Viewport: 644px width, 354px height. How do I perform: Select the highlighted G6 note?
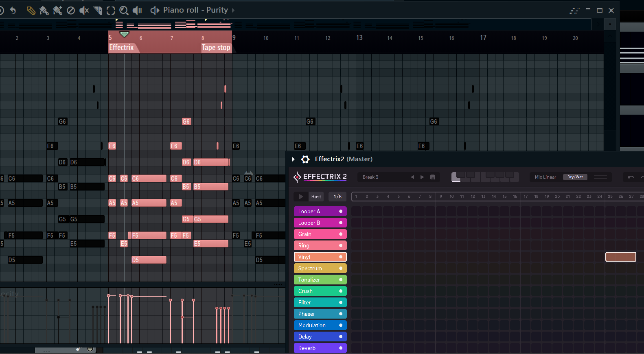pyautogui.click(x=186, y=122)
